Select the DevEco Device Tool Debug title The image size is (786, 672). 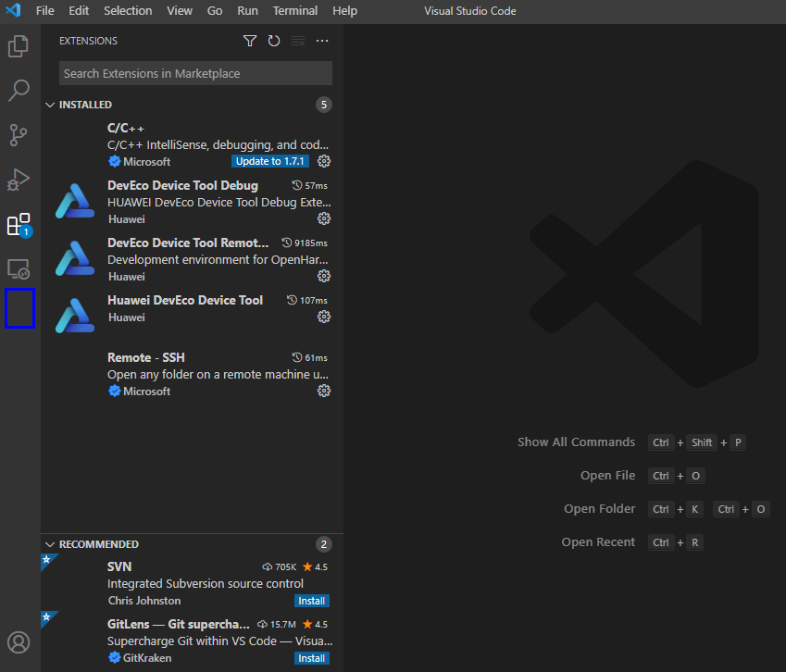(182, 185)
